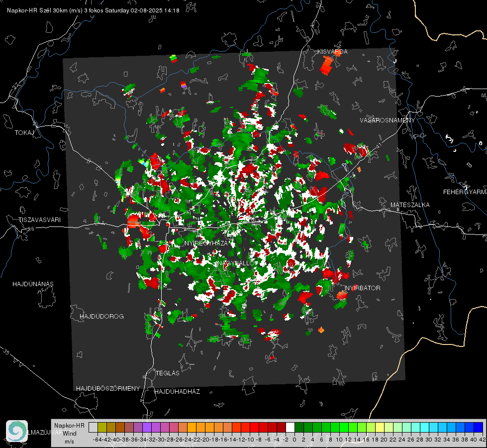Click the TISZAVASVÁRI city label
487x448 pixels.
pyautogui.click(x=39, y=220)
